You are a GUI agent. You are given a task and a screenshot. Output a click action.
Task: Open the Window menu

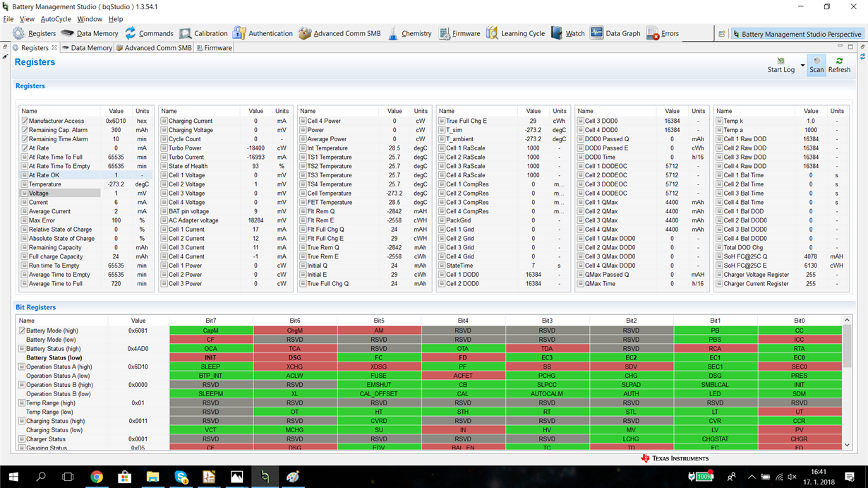coord(90,19)
